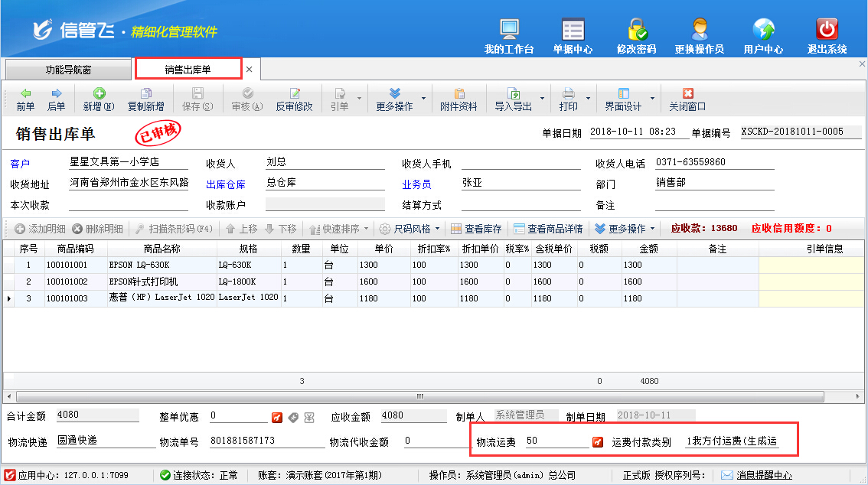Click 反审修改 to un-approve the order
Viewport: 868px width, 485px height.
pos(294,99)
